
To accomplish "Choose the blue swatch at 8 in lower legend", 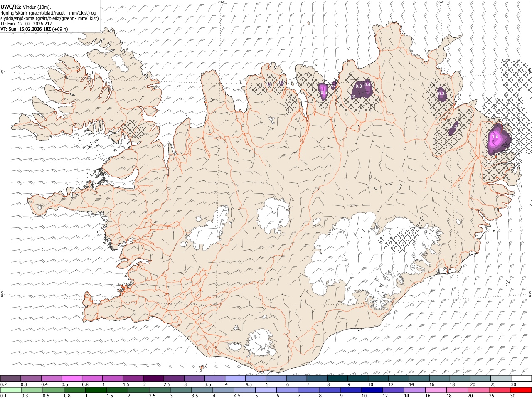I will pyautogui.click(x=330, y=390).
